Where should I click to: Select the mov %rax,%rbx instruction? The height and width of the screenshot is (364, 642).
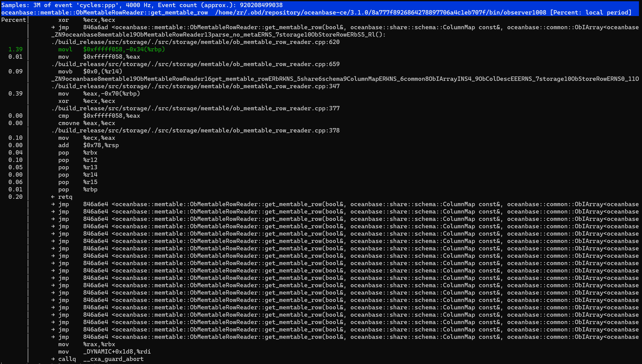87,344
